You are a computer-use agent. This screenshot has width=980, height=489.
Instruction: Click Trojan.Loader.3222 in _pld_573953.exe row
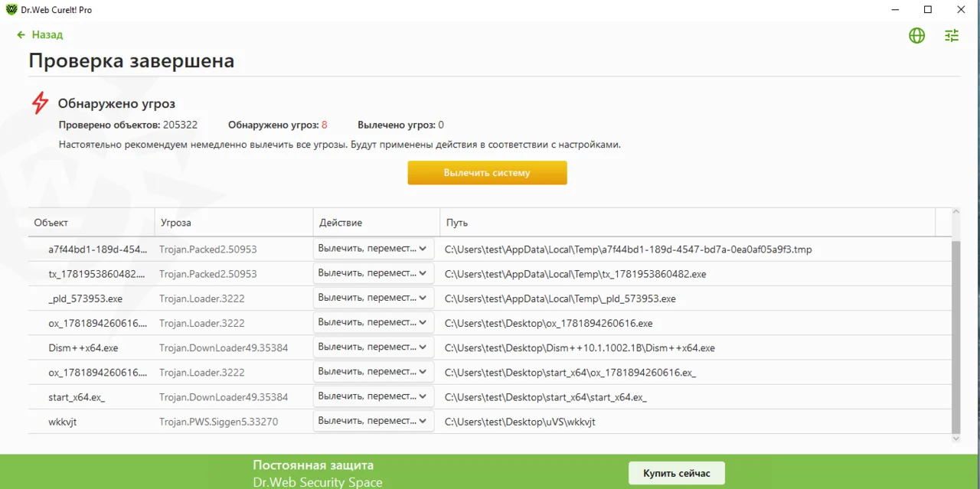[202, 298]
